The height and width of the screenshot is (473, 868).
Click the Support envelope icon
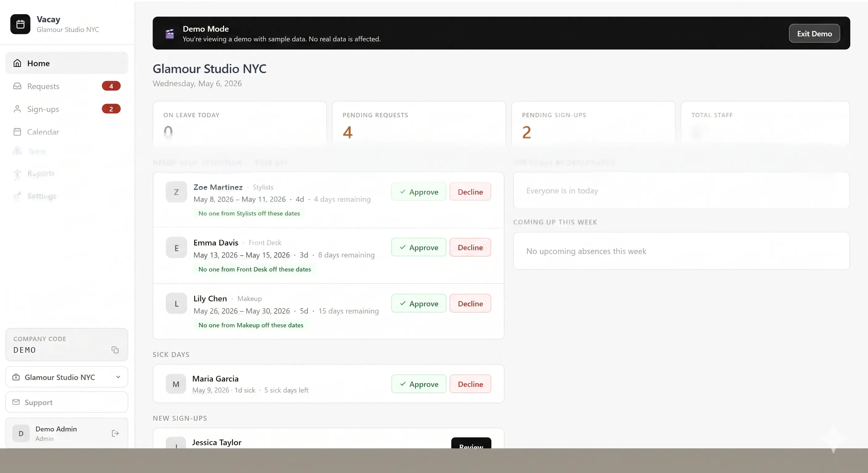tap(16, 402)
